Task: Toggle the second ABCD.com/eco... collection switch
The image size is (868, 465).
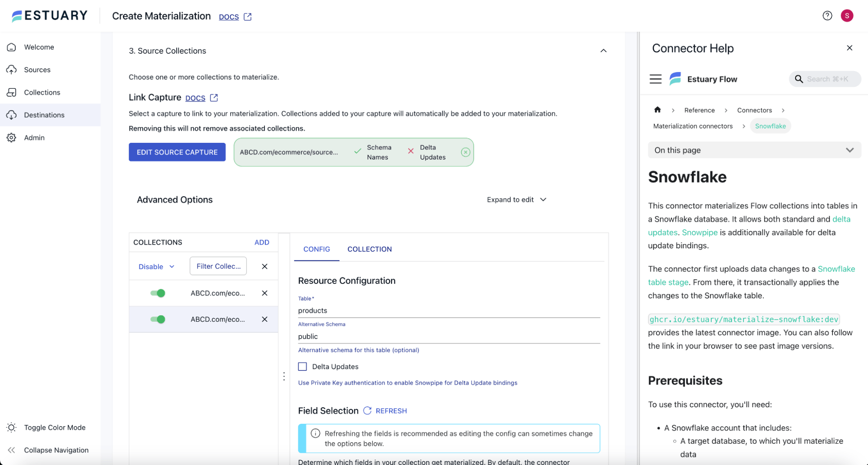Action: tap(158, 319)
